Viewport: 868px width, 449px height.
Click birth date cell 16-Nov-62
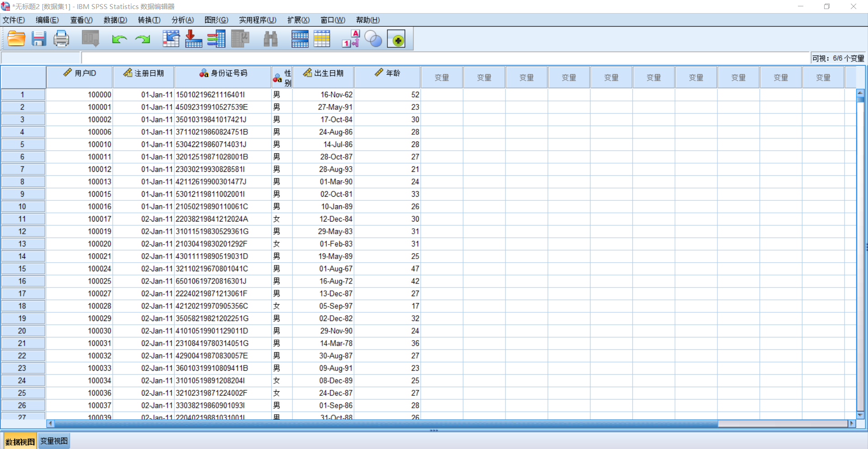pos(323,95)
